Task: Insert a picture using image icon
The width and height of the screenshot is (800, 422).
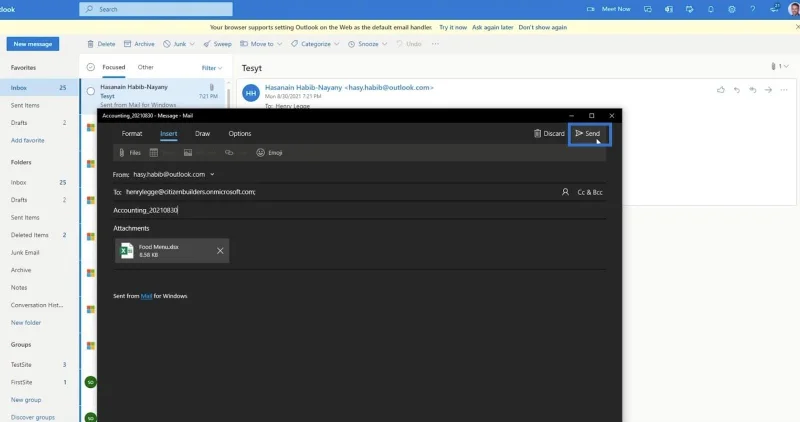Action: pos(188,153)
